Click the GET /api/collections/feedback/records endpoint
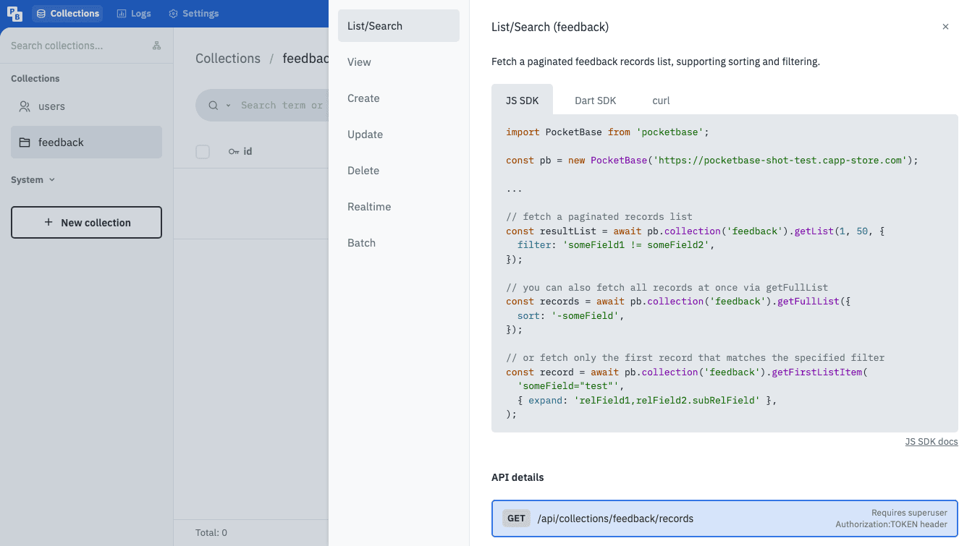Viewport: 980px width, 546px height. [725, 519]
